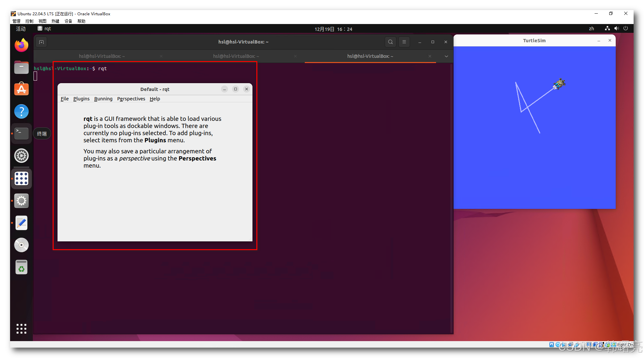Open the text editor dock icon

21,223
